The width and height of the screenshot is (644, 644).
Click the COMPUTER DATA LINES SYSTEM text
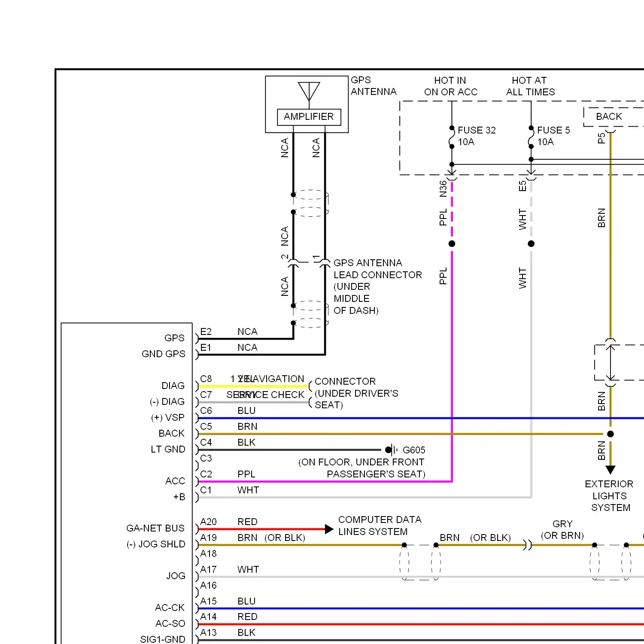tap(380, 526)
